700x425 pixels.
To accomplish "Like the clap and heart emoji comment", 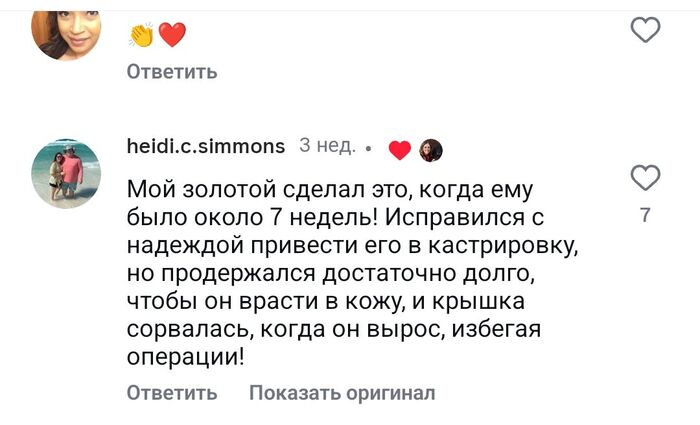I will (x=647, y=31).
